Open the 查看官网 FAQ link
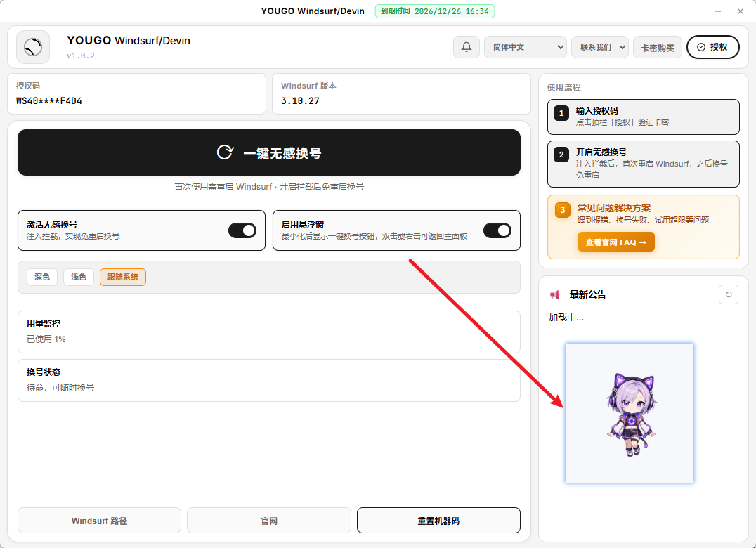This screenshot has width=756, height=548. tap(616, 242)
